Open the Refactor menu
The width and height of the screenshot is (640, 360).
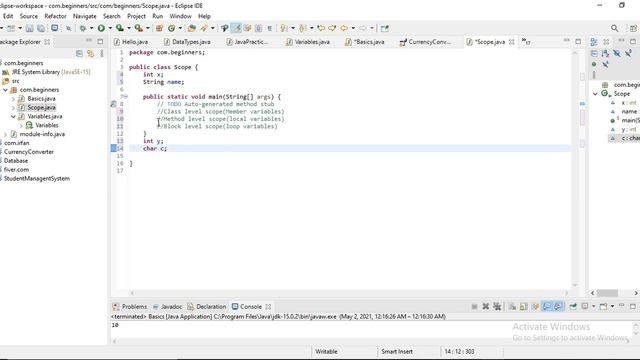pyautogui.click(x=55, y=16)
